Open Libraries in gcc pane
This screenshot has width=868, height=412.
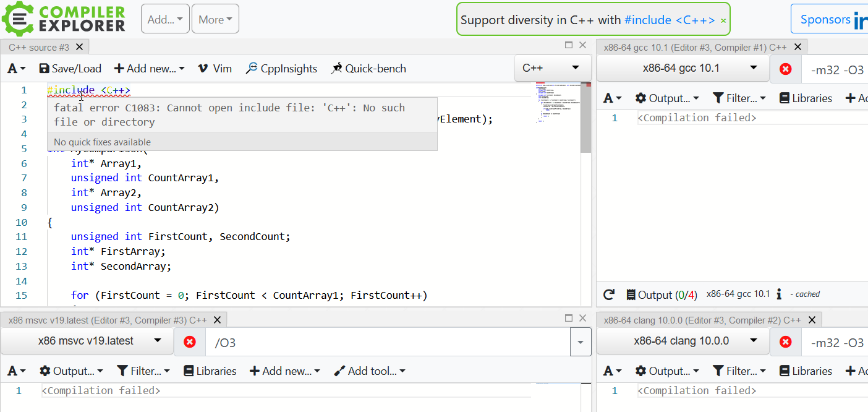click(806, 98)
